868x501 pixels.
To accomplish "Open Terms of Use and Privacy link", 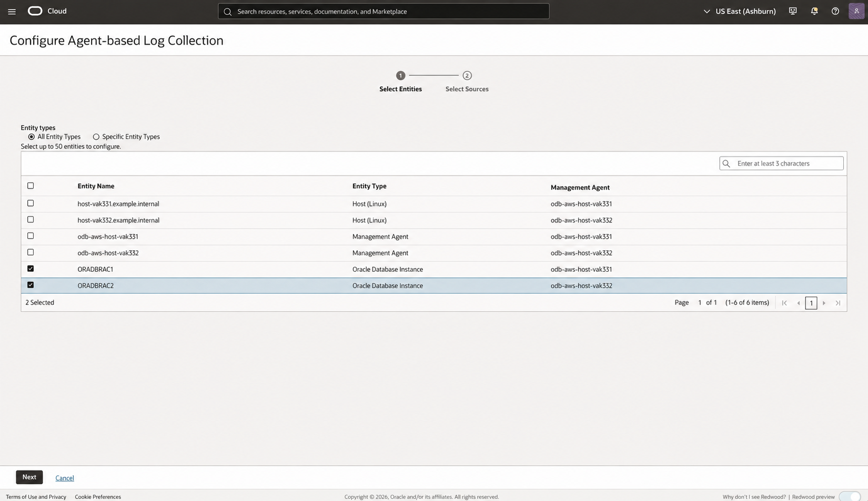I will (36, 497).
